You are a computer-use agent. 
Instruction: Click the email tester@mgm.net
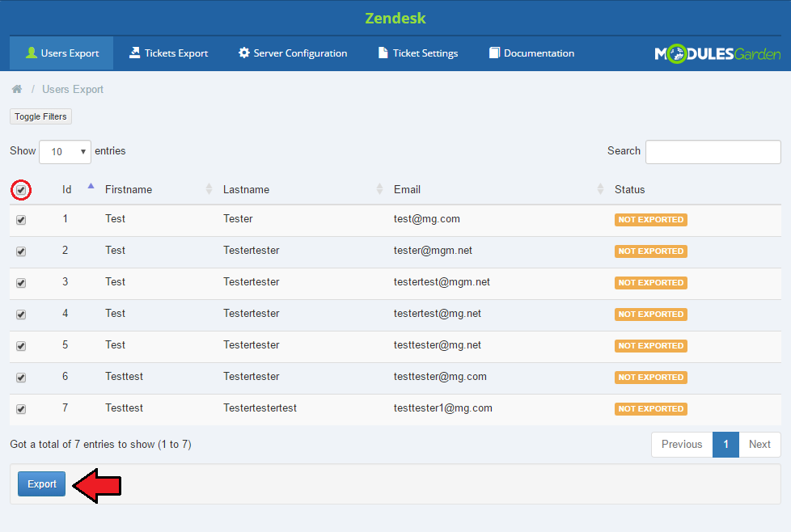pyautogui.click(x=433, y=250)
